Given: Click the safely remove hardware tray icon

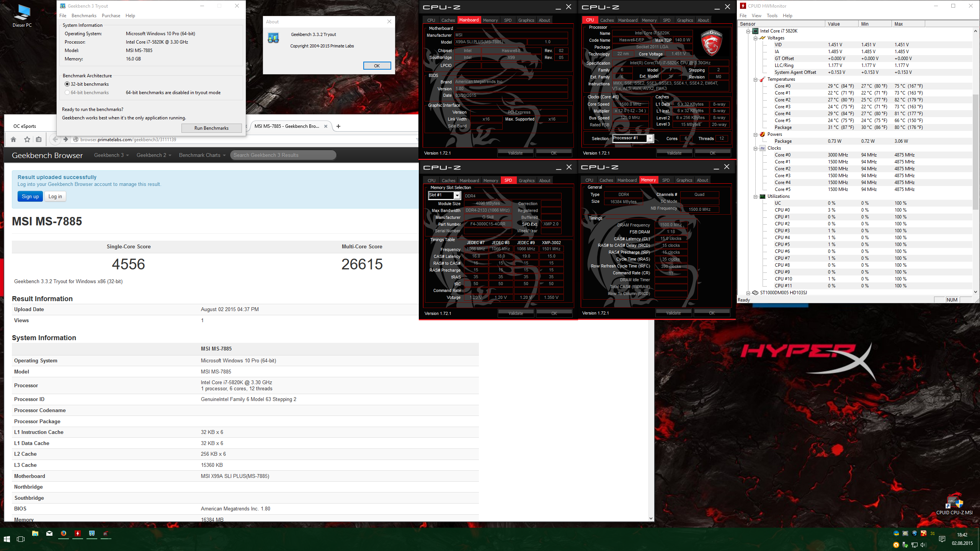Looking at the screenshot, I should click(x=905, y=545).
